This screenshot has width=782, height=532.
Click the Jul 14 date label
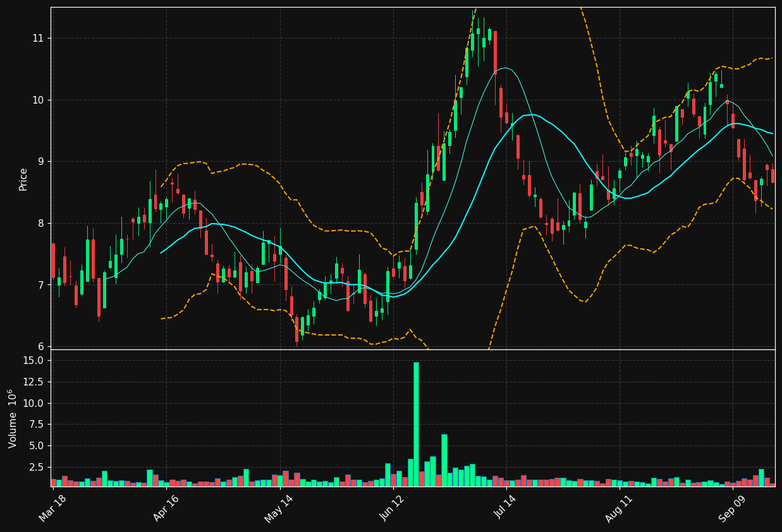(x=505, y=509)
